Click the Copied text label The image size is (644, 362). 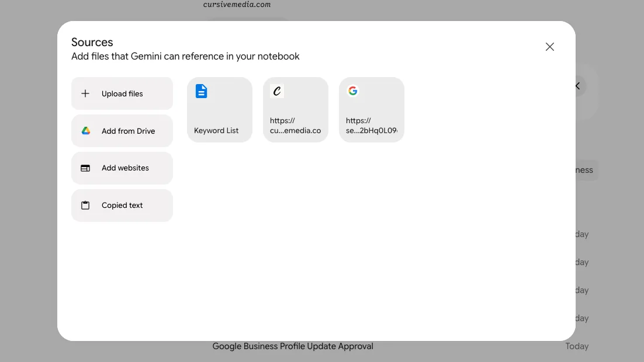point(122,205)
